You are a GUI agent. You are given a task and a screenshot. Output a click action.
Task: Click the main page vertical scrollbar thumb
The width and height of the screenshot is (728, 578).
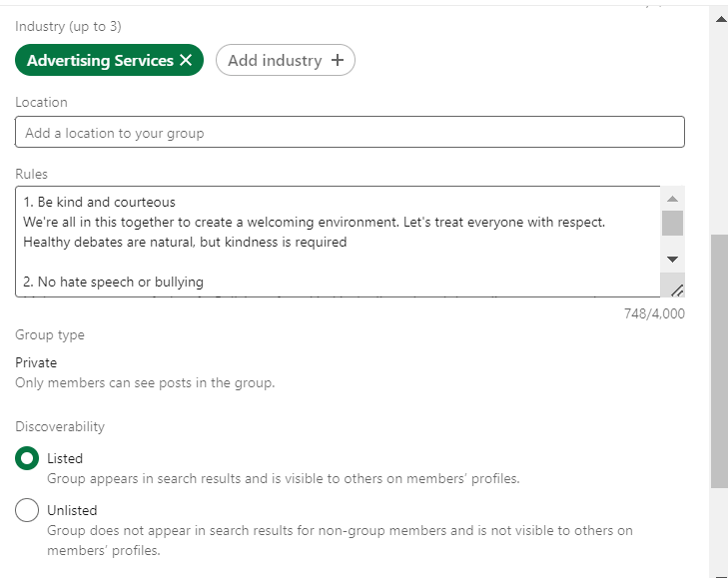coord(719,359)
